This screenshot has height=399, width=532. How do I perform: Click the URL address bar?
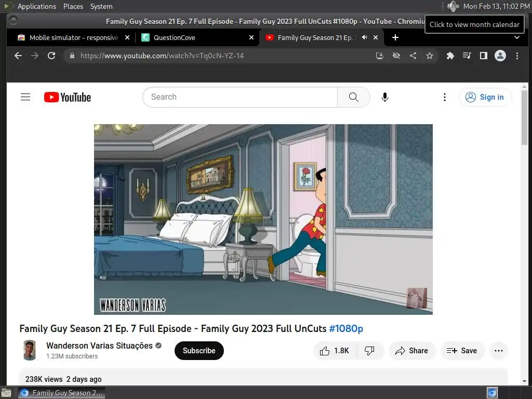click(217, 56)
